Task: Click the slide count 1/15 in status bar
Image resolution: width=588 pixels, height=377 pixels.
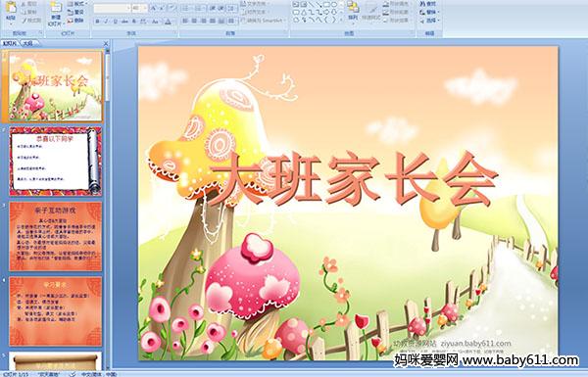Action: coord(16,374)
